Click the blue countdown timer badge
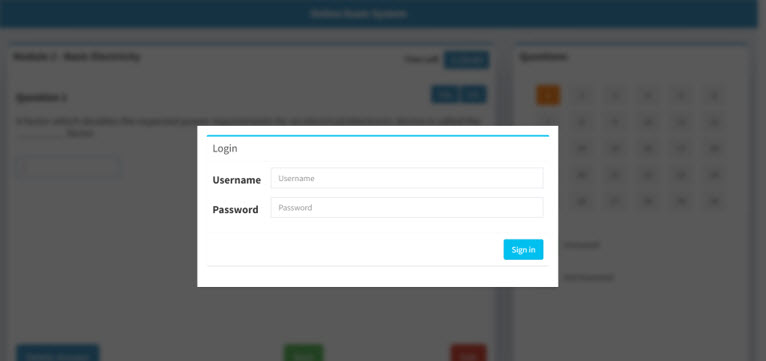This screenshot has width=766, height=361. tap(467, 60)
